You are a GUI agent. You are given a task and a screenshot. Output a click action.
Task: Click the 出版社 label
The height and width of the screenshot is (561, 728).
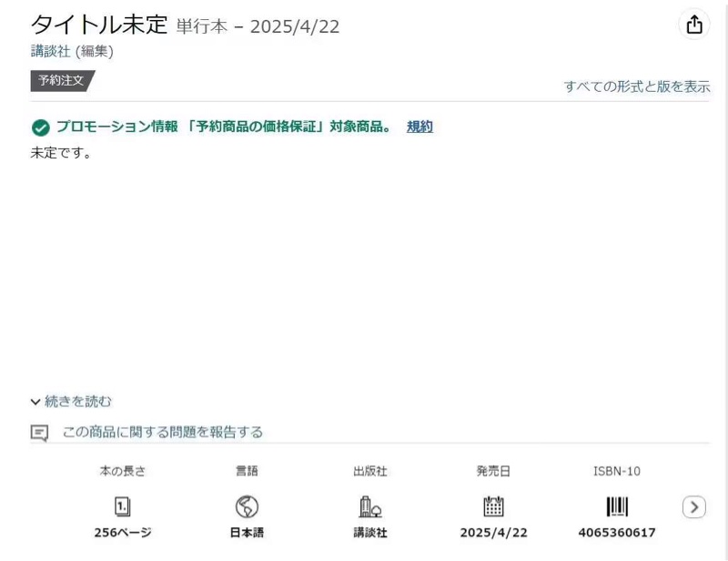[370, 472]
